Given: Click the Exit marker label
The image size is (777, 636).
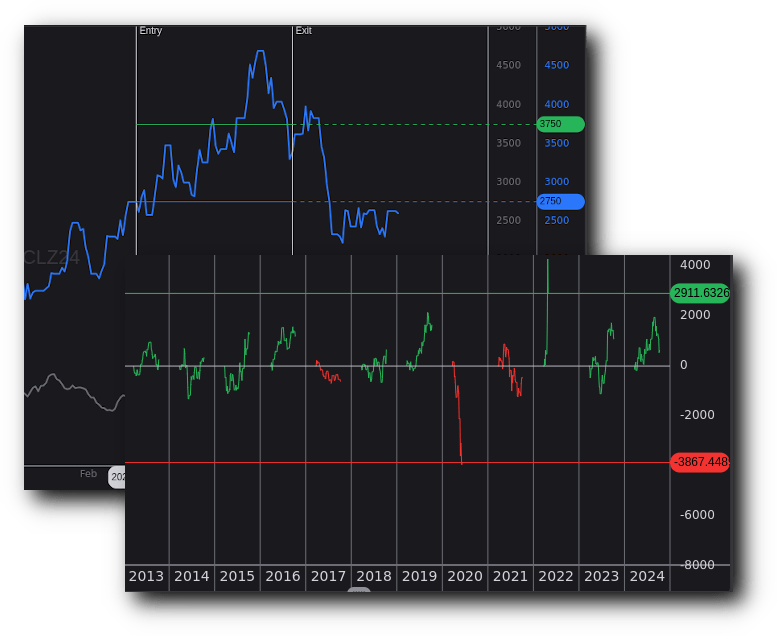Looking at the screenshot, I should pos(303,31).
